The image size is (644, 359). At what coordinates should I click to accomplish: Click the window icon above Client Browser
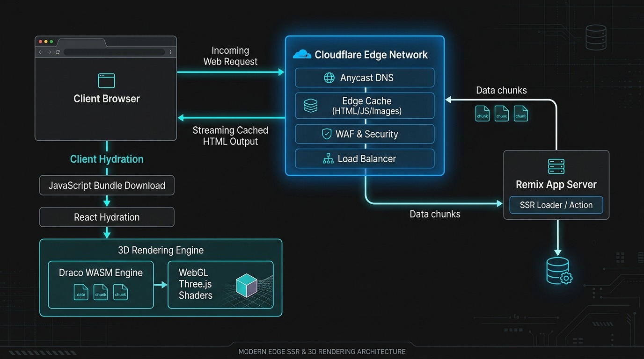(106, 80)
